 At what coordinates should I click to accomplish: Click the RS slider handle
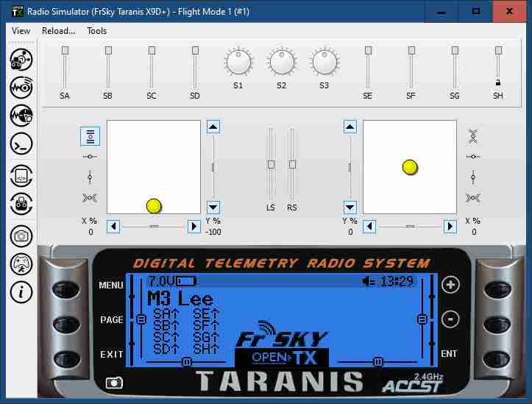coord(292,165)
